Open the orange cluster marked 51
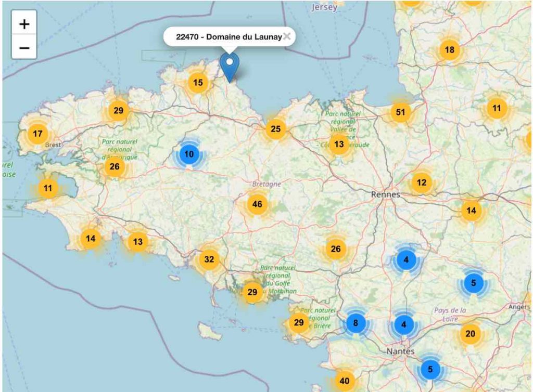 [400, 112]
